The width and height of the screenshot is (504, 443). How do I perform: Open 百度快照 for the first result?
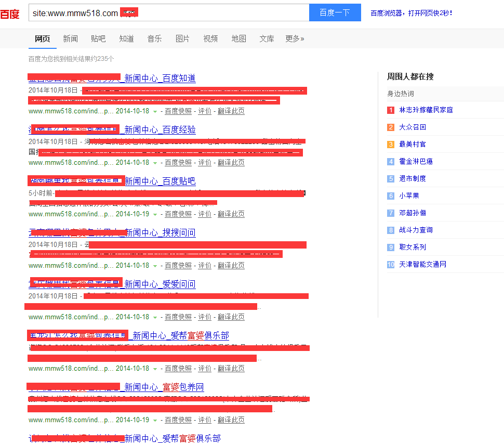[x=178, y=111]
